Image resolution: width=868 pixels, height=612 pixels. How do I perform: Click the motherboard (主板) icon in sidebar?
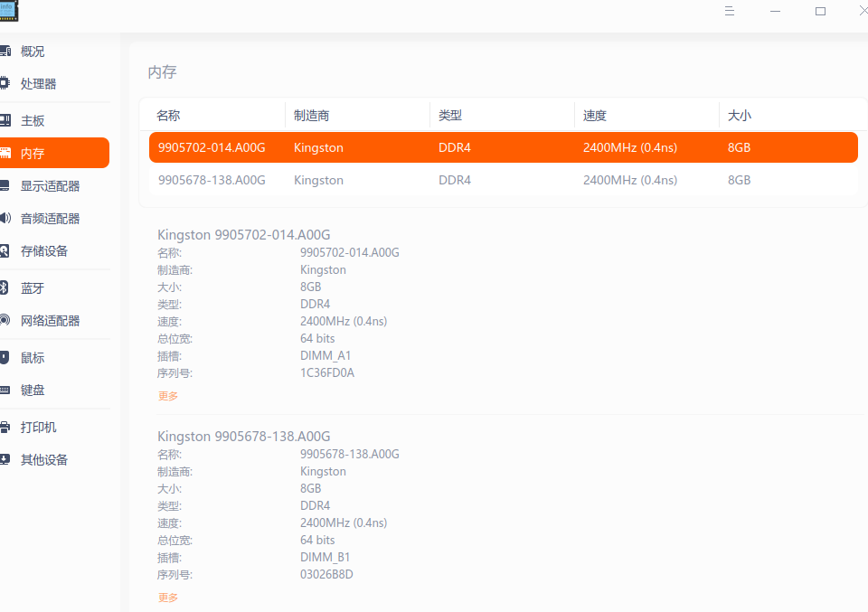point(5,121)
